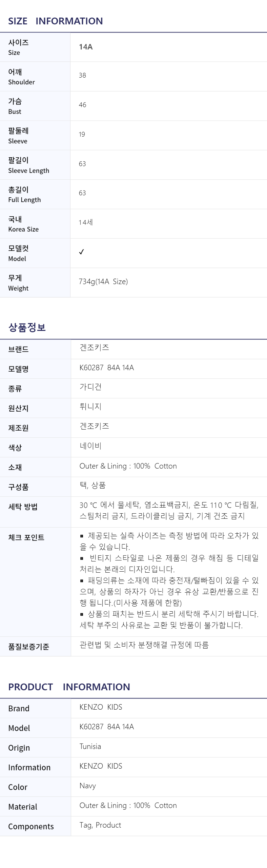Viewport: 267px width, 868px height.
Task: Click the 원산지 value 튀니지
Action: (90, 407)
